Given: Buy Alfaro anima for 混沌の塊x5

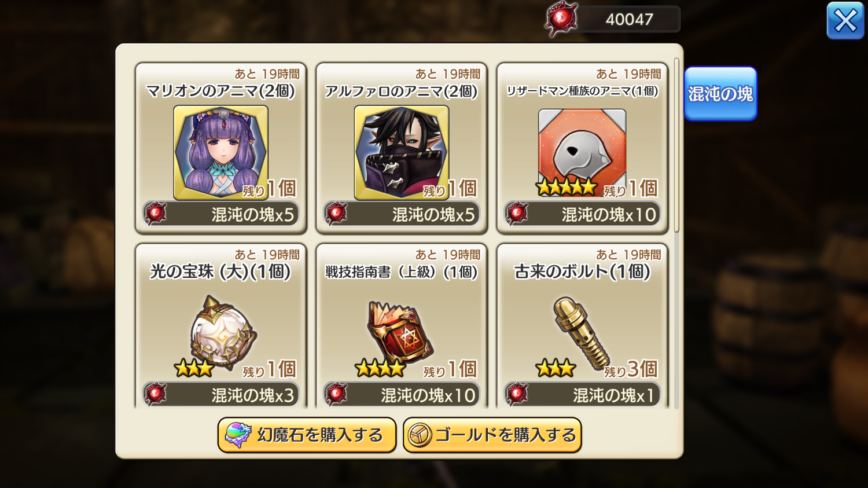Looking at the screenshot, I should (401, 214).
